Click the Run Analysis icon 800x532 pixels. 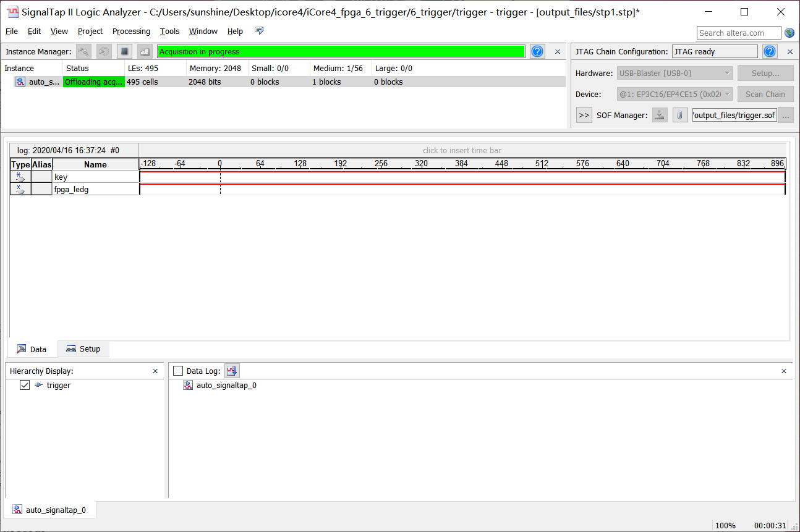click(84, 52)
